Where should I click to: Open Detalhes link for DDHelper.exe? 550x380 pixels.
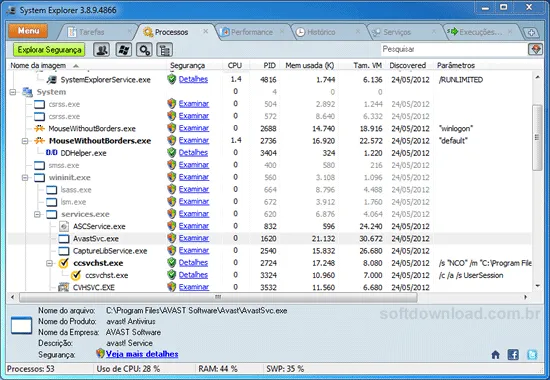coord(193,153)
